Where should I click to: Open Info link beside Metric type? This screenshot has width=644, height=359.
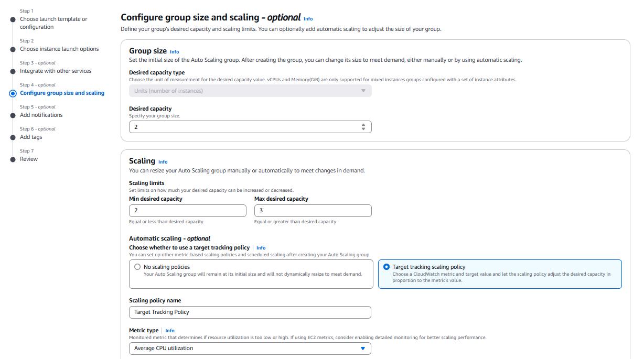[x=170, y=331]
